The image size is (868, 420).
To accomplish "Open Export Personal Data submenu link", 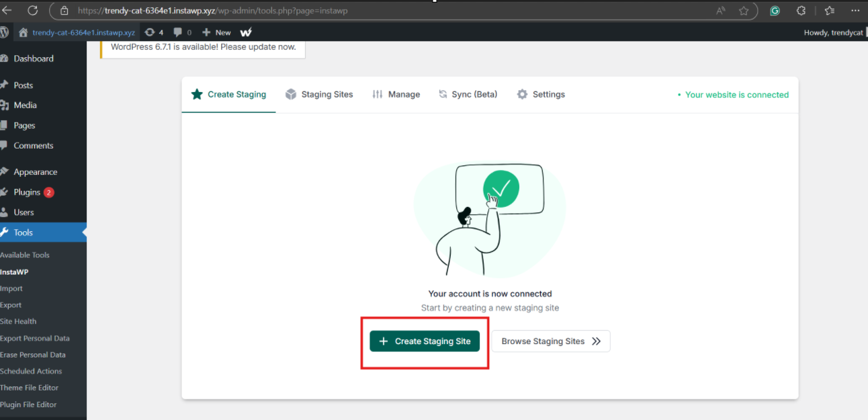I will pos(35,338).
